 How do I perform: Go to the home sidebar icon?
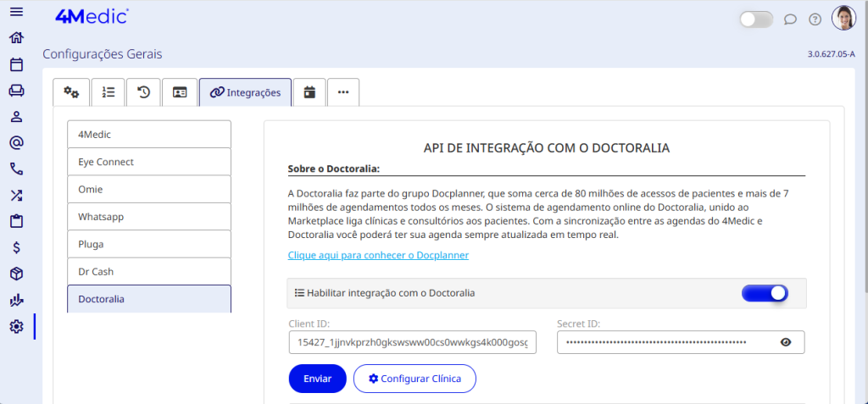(17, 38)
